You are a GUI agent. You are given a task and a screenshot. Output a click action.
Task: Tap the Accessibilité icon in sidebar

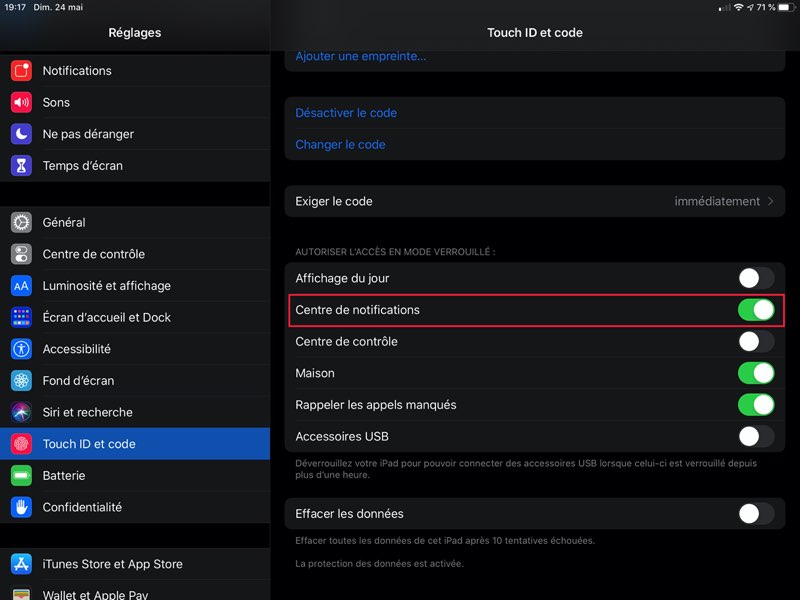(21, 349)
